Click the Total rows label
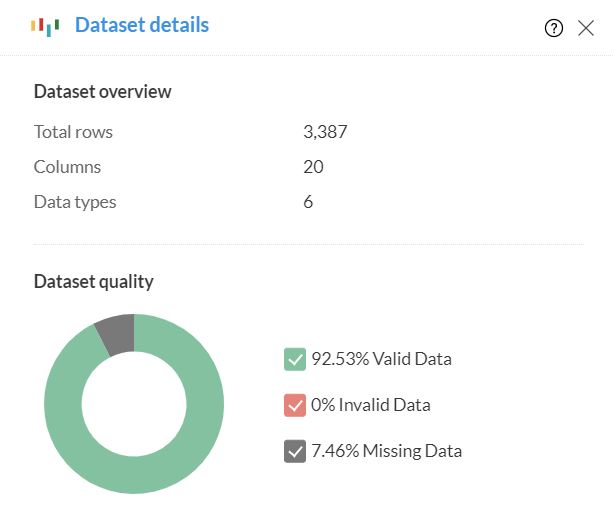Image resolution: width=614 pixels, height=520 pixels. coord(73,132)
